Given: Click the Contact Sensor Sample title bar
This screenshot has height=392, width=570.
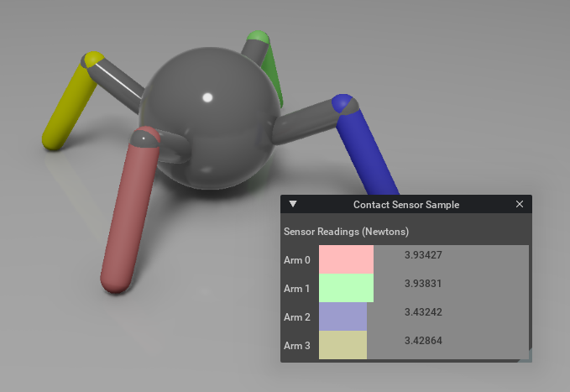Looking at the screenshot, I should point(405,204).
